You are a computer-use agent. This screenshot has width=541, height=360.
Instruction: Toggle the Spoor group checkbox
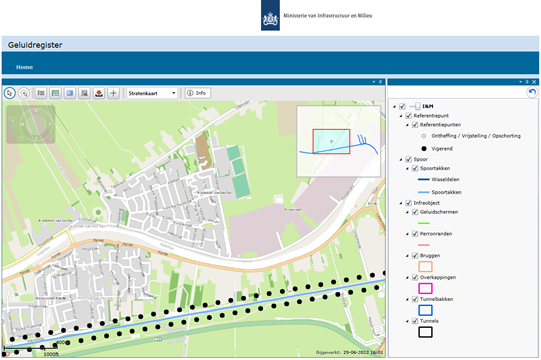(x=409, y=159)
